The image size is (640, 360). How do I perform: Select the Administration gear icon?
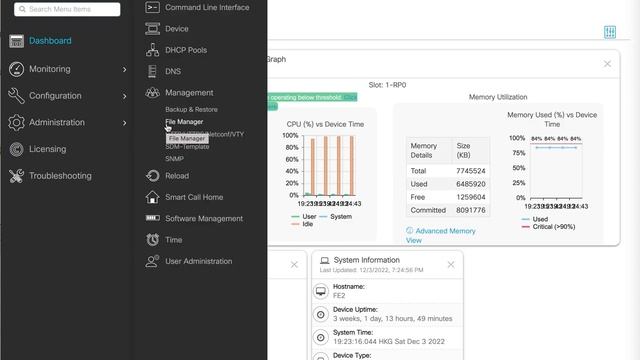pyautogui.click(x=16, y=122)
